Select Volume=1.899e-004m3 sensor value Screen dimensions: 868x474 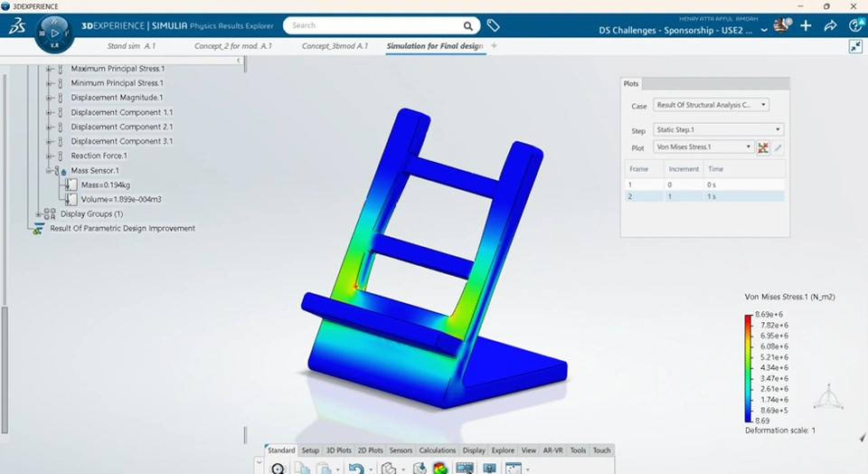click(121, 199)
